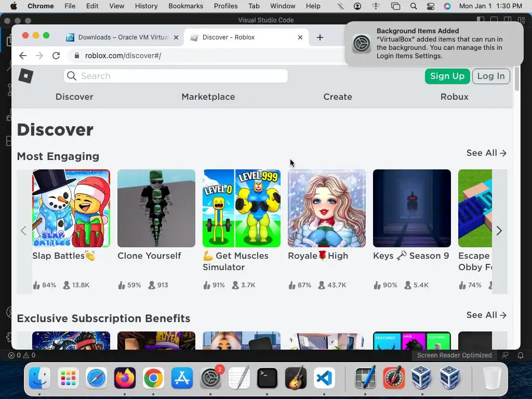Close the Discover - Roblox tab
The height and width of the screenshot is (399, 532).
(300, 37)
